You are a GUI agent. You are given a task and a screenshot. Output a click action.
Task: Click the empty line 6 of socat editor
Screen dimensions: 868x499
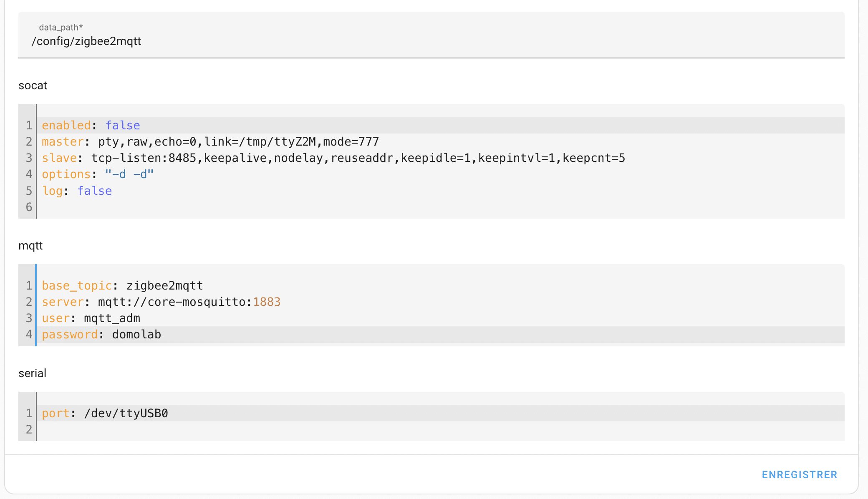pos(441,207)
